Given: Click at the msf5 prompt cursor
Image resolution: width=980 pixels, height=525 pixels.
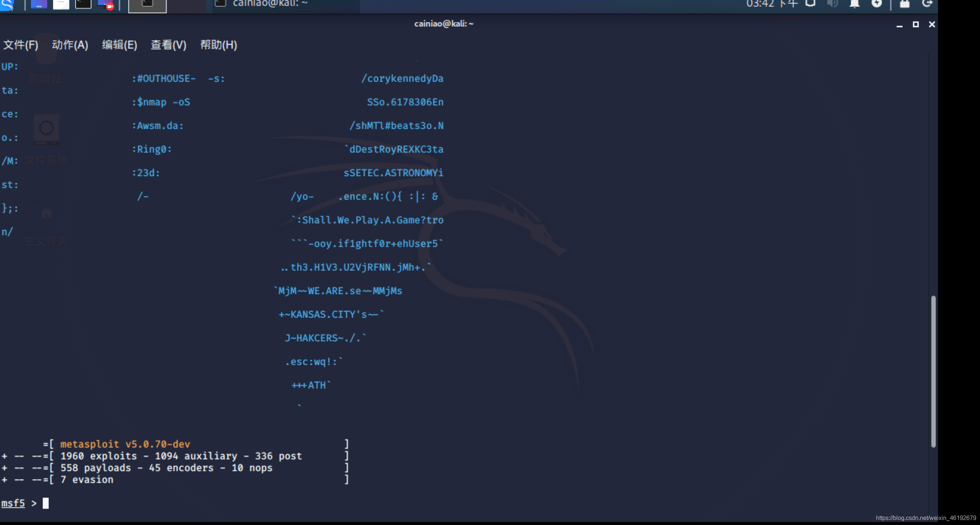Looking at the screenshot, I should (46, 503).
